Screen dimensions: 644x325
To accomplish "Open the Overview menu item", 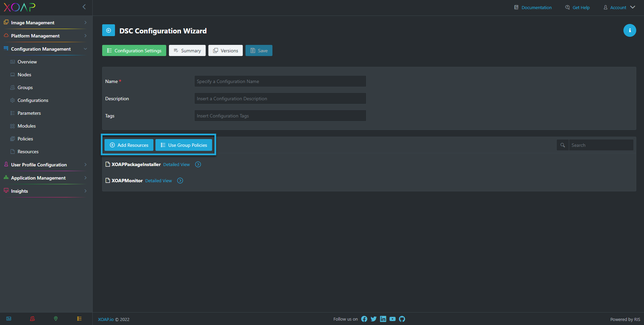I will [27, 62].
